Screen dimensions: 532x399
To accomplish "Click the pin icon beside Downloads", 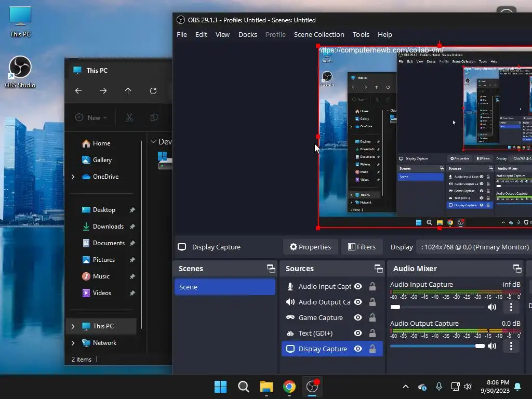I will pos(132,227).
